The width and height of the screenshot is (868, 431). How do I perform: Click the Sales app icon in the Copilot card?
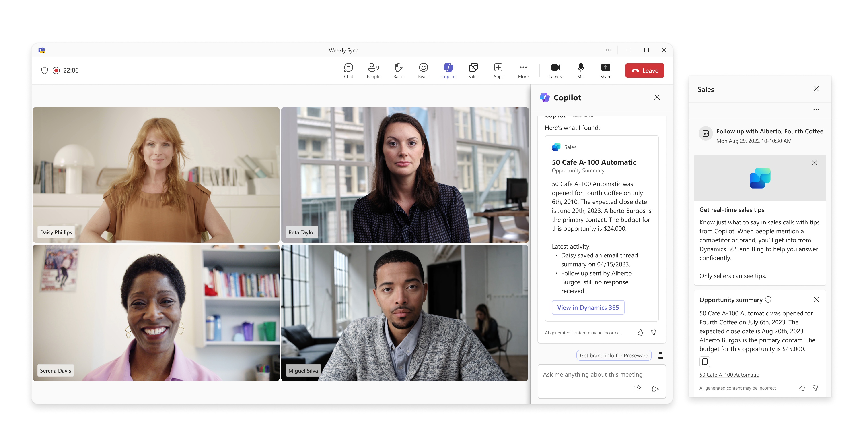(x=556, y=147)
